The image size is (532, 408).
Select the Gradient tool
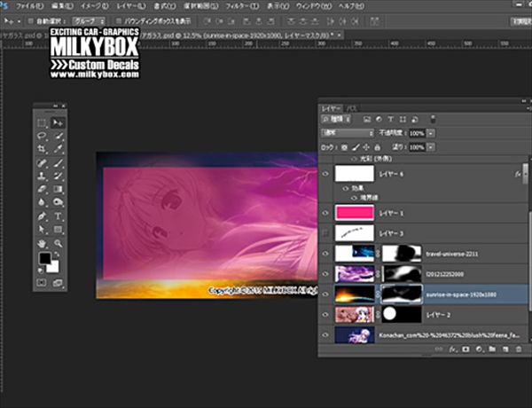(58, 189)
